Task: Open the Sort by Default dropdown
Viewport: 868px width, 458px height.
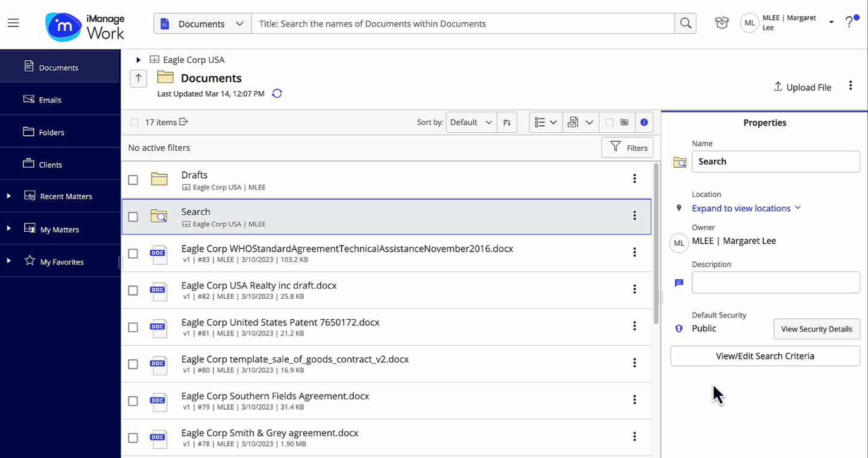Action: pyautogui.click(x=471, y=122)
